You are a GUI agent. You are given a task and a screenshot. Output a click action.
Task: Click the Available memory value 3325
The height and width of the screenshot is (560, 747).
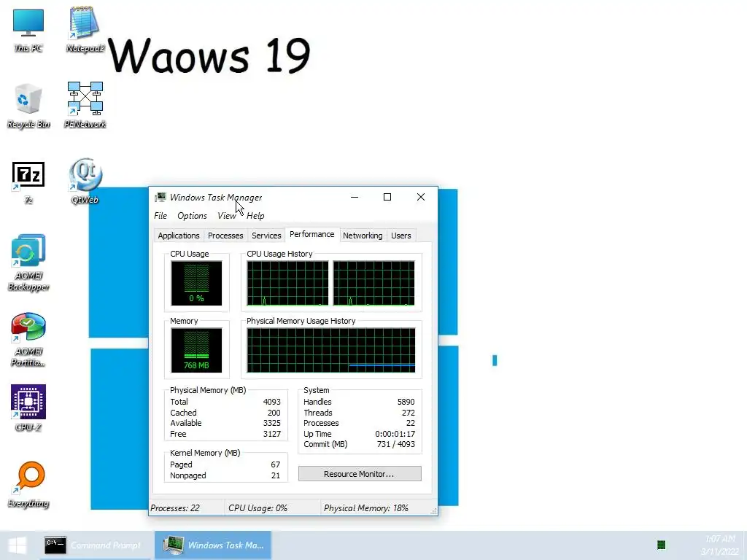point(272,424)
